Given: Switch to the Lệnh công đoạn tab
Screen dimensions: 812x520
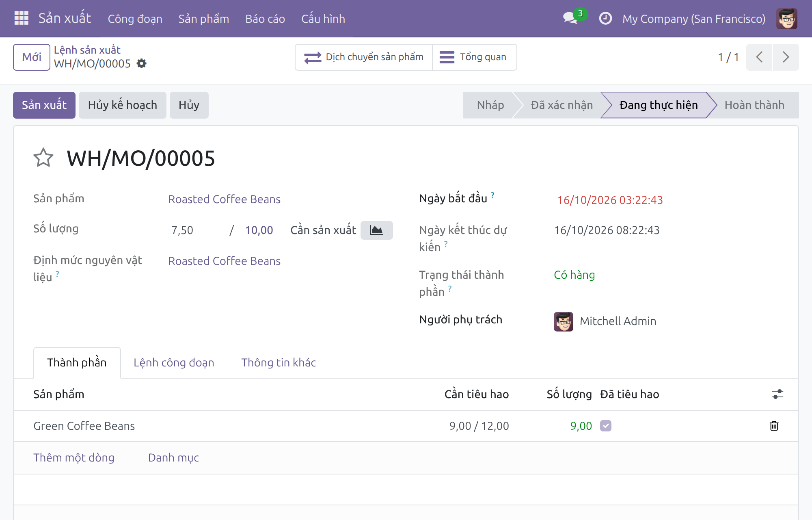Looking at the screenshot, I should [x=174, y=362].
